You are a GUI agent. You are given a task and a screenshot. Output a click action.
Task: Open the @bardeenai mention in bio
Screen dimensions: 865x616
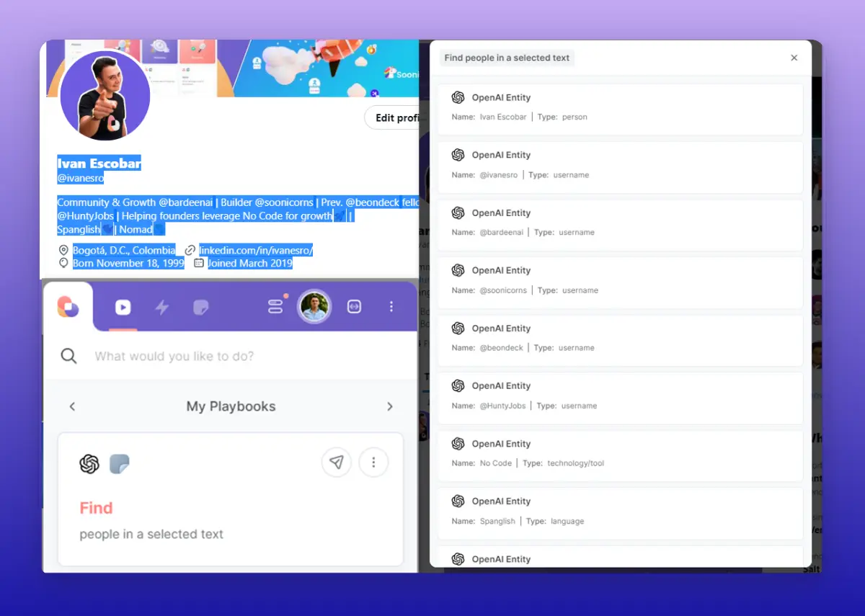[186, 202]
